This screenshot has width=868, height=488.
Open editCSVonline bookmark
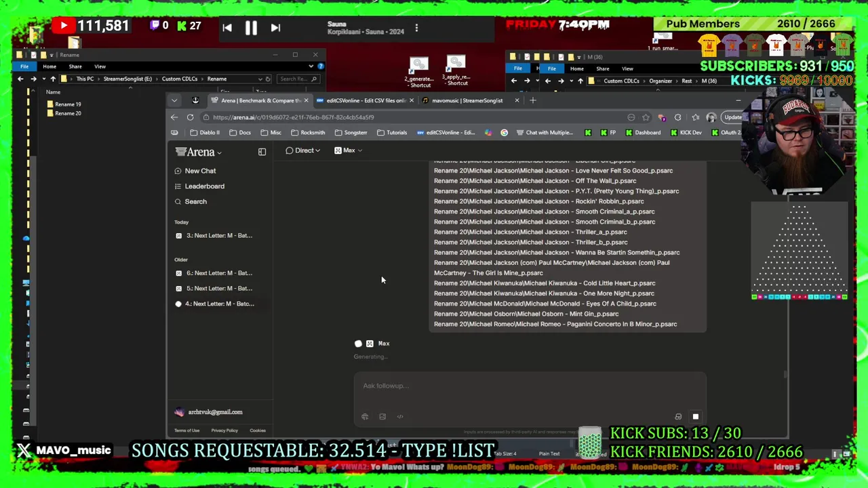(x=446, y=133)
